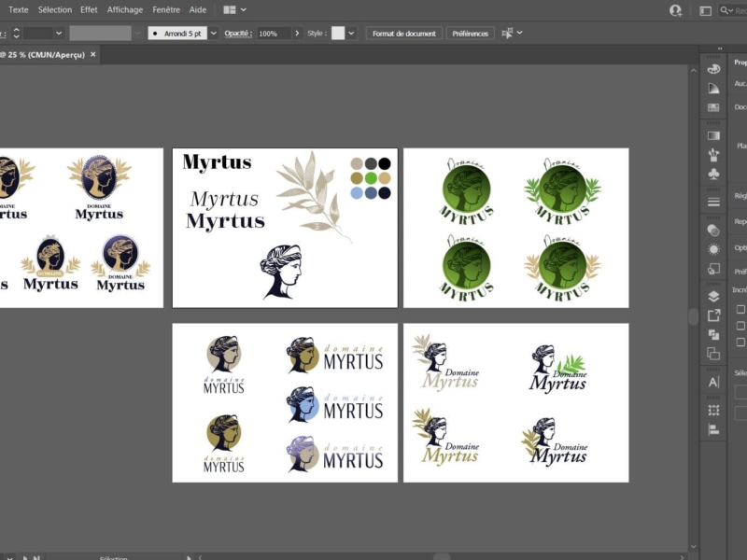Tick the third checkbox in Properties panel

[740, 343]
